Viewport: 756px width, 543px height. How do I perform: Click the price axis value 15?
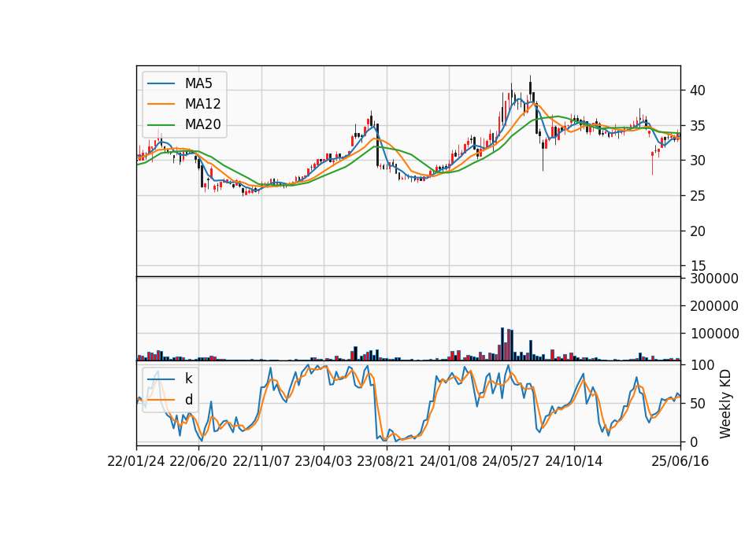click(697, 267)
